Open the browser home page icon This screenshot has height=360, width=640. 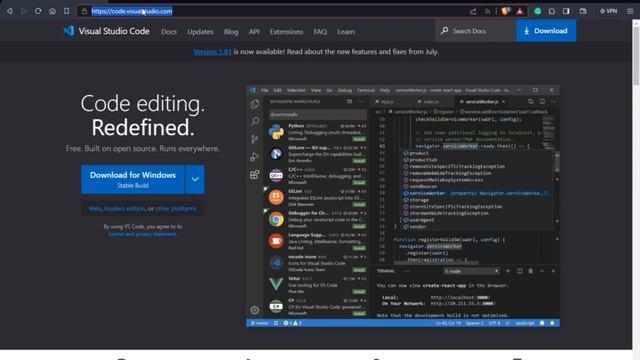(x=52, y=11)
